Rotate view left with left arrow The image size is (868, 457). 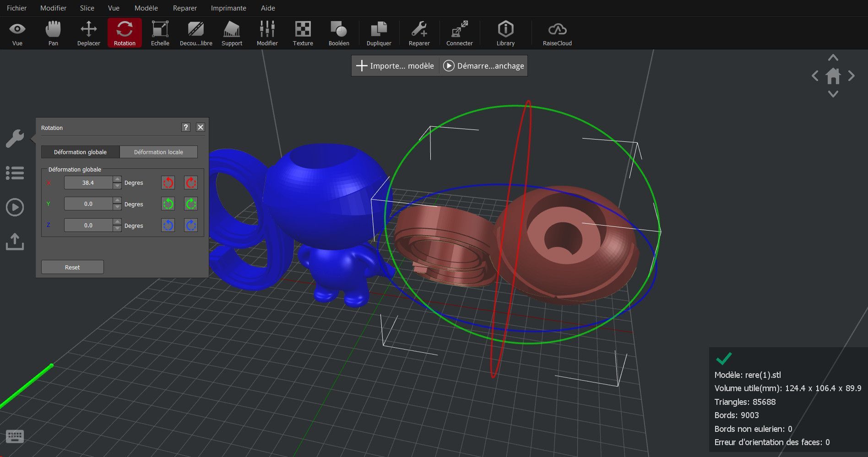(x=815, y=76)
